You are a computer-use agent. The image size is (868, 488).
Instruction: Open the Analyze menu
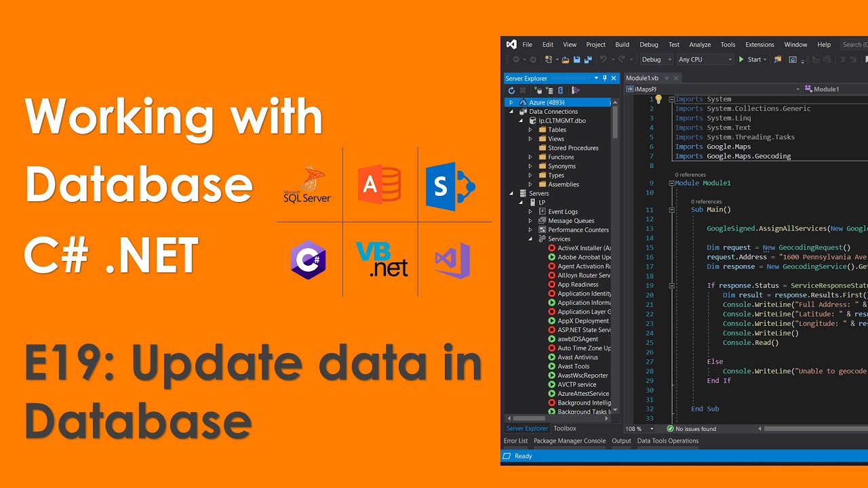[x=700, y=45]
